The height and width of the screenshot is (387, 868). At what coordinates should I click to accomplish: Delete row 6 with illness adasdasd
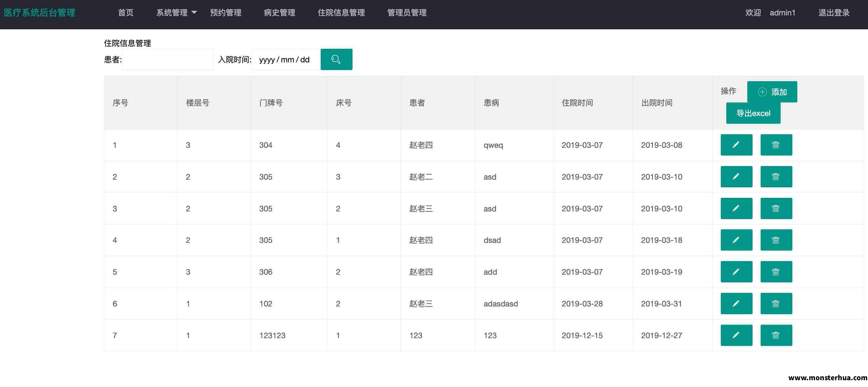[x=776, y=303]
